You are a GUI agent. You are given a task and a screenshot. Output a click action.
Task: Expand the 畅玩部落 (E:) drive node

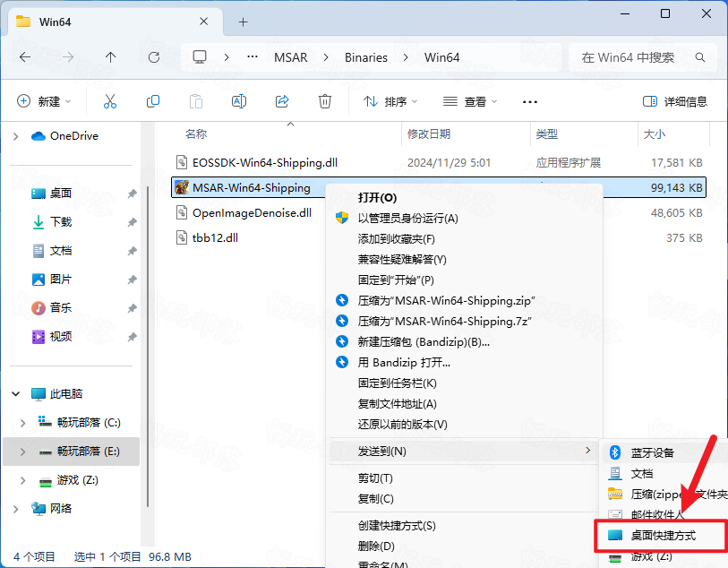(22, 452)
